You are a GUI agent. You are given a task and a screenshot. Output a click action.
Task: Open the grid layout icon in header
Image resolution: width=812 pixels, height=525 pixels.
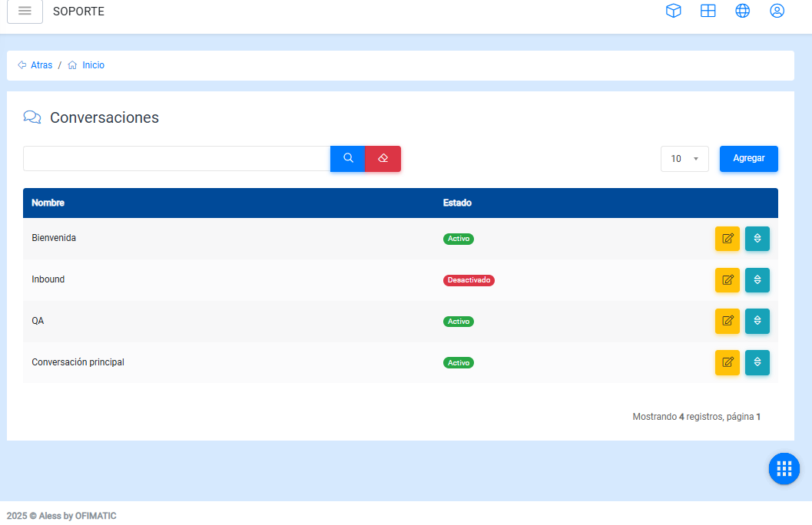[x=708, y=12]
